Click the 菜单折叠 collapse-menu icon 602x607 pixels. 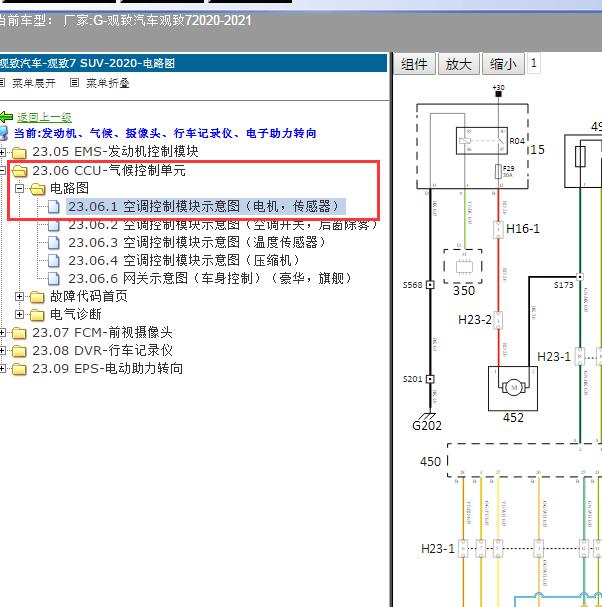click(74, 82)
